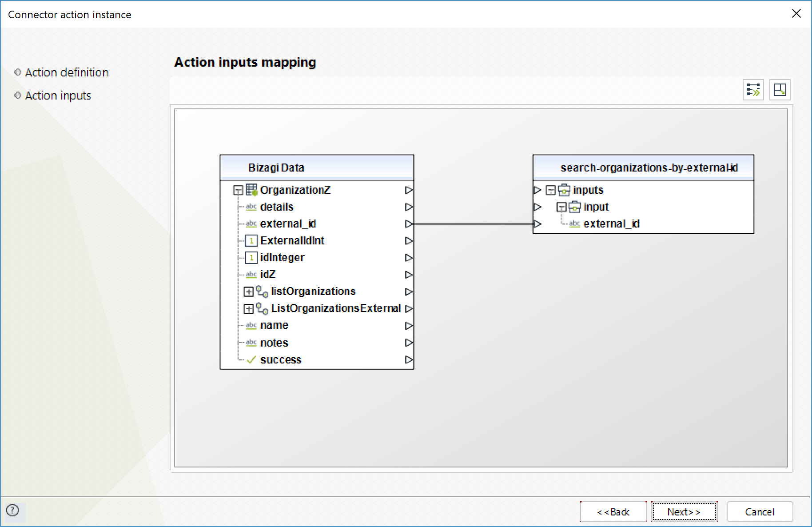Select the success attribute
The image size is (812, 527).
[x=281, y=359]
